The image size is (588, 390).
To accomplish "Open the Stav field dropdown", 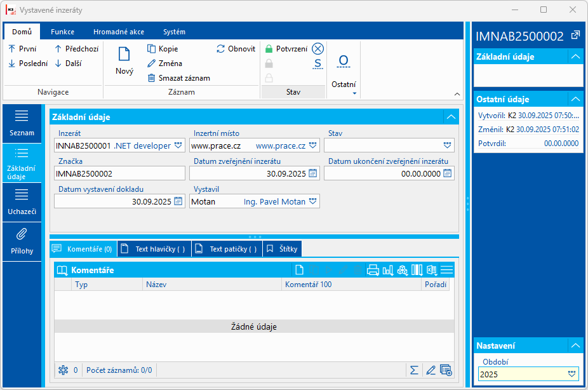I will (447, 145).
